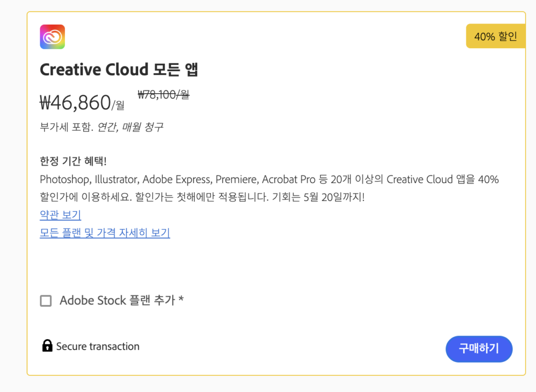Click the Photoshop, Illustrator description paragraph
Screen dimensions: 536x392
[269, 188]
